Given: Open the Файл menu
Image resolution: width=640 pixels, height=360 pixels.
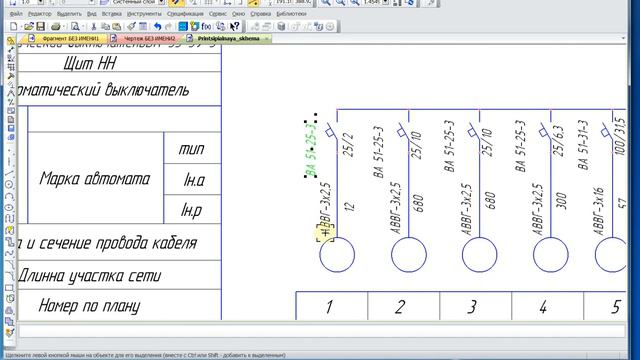Looking at the screenshot, I should (x=16, y=14).
